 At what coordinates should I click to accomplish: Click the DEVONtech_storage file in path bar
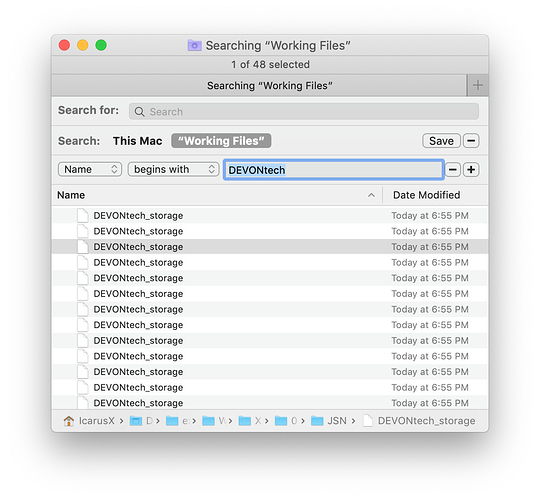[419, 420]
